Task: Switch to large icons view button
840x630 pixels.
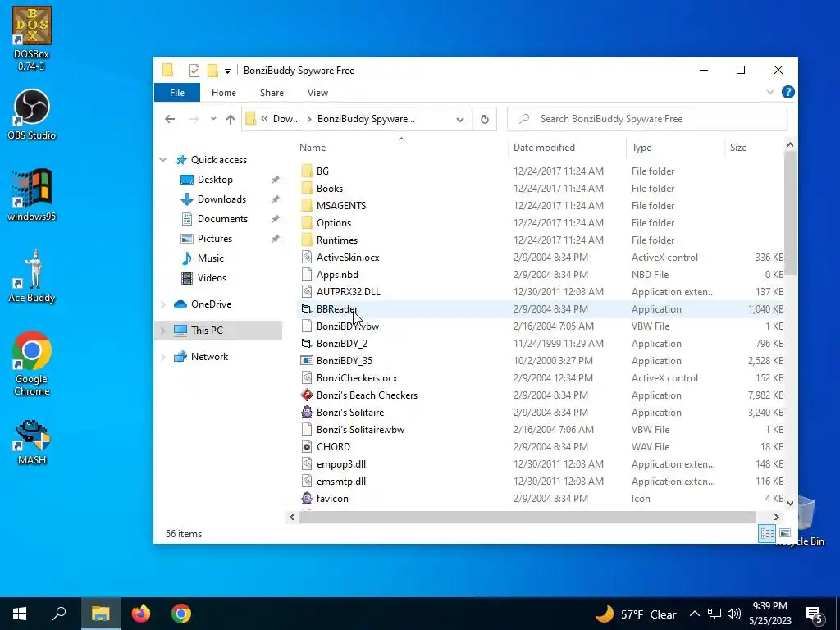Action: coord(785,533)
